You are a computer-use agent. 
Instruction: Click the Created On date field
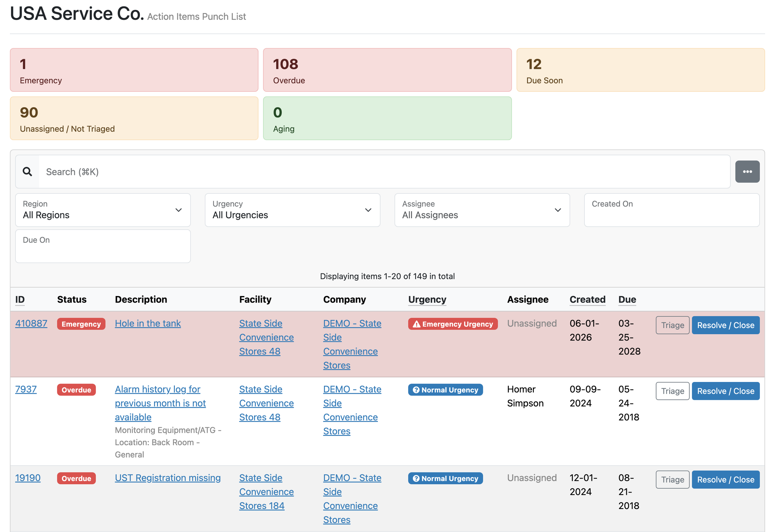(672, 210)
